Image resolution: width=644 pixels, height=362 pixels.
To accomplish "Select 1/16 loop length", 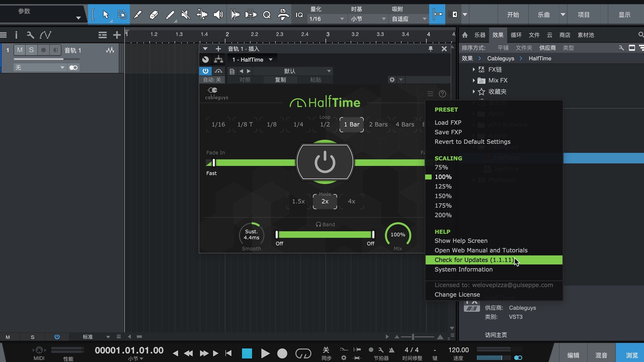I will (x=218, y=124).
